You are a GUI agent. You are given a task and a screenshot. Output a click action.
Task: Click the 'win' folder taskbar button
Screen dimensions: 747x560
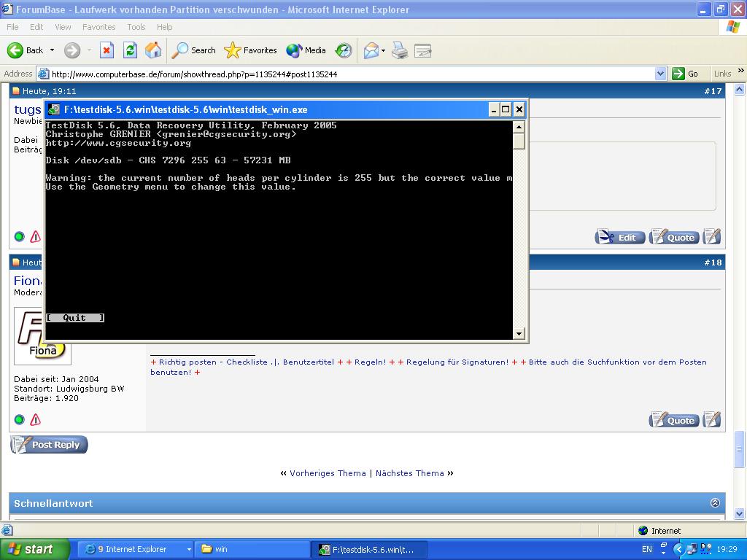coord(252,549)
